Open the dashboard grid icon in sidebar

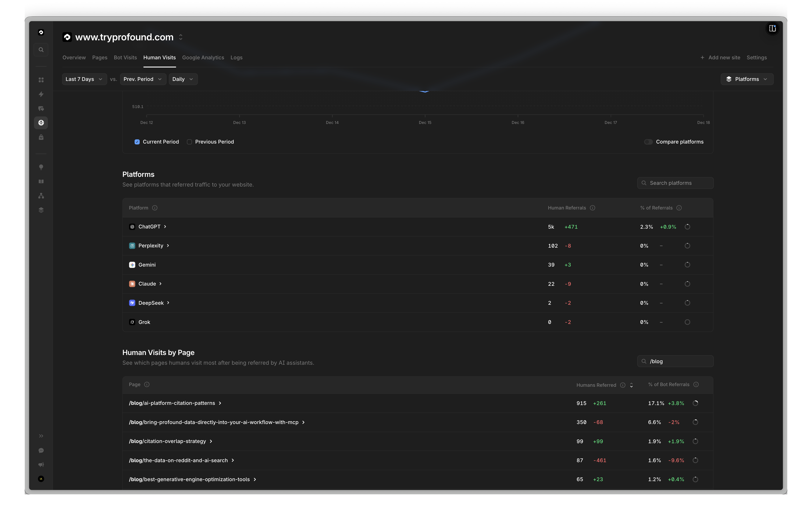41,80
